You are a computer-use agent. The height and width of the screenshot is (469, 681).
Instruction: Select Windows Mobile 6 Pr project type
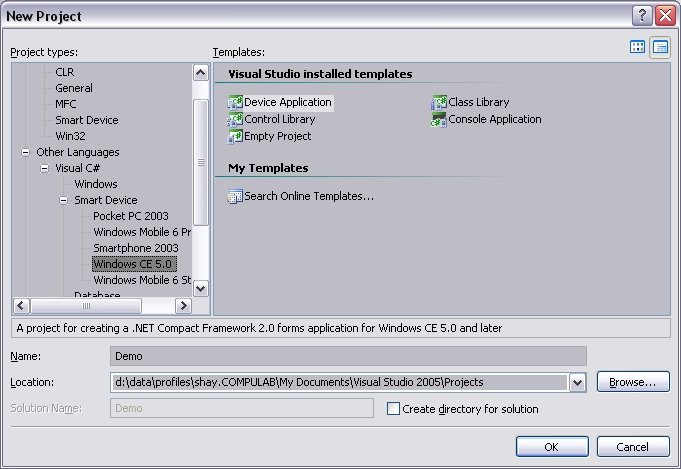142,232
